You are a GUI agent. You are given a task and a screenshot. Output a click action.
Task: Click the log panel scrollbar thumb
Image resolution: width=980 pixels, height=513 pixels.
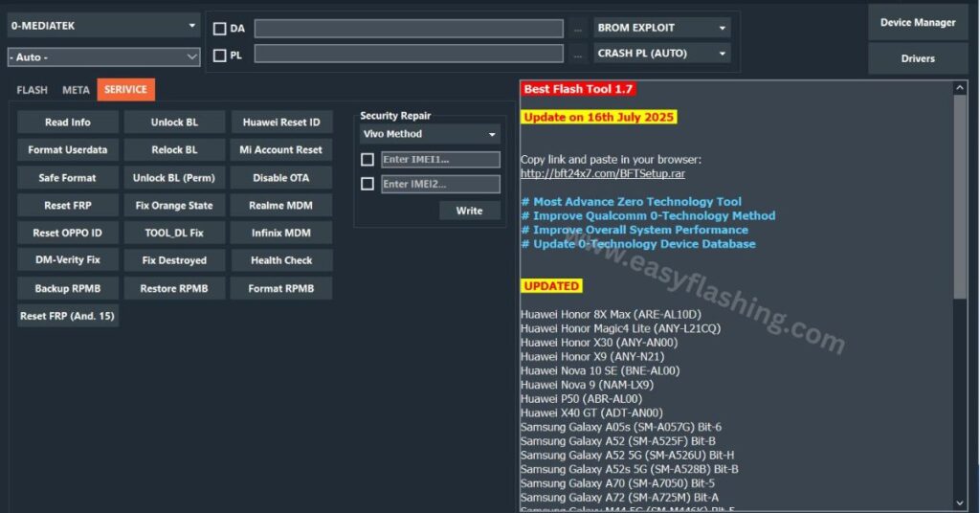click(960, 198)
